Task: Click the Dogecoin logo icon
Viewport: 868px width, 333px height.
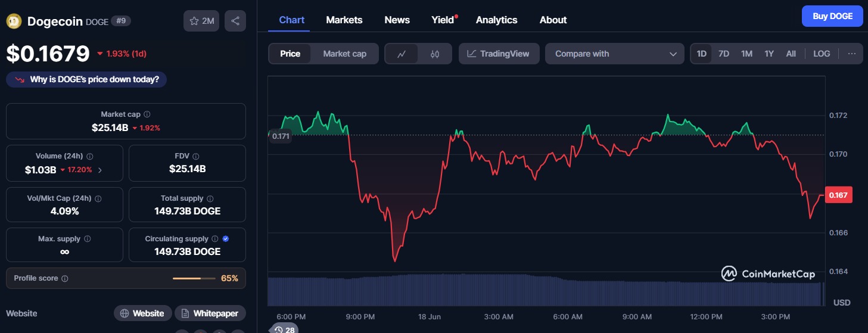Action: [x=14, y=21]
